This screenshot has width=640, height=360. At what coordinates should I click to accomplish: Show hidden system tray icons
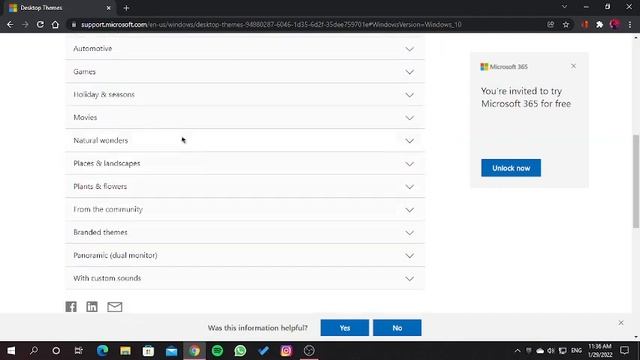518,351
